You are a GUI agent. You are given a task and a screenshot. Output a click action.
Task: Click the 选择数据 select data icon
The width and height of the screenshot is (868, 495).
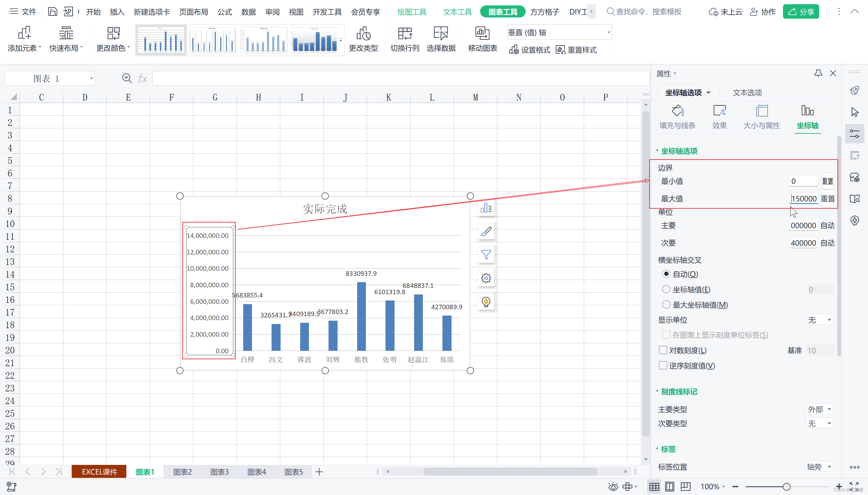point(441,33)
